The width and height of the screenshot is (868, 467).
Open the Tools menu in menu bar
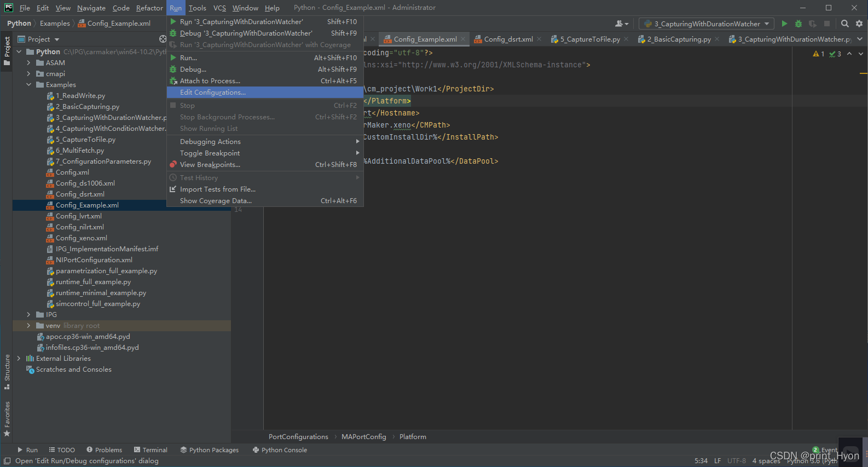click(197, 8)
